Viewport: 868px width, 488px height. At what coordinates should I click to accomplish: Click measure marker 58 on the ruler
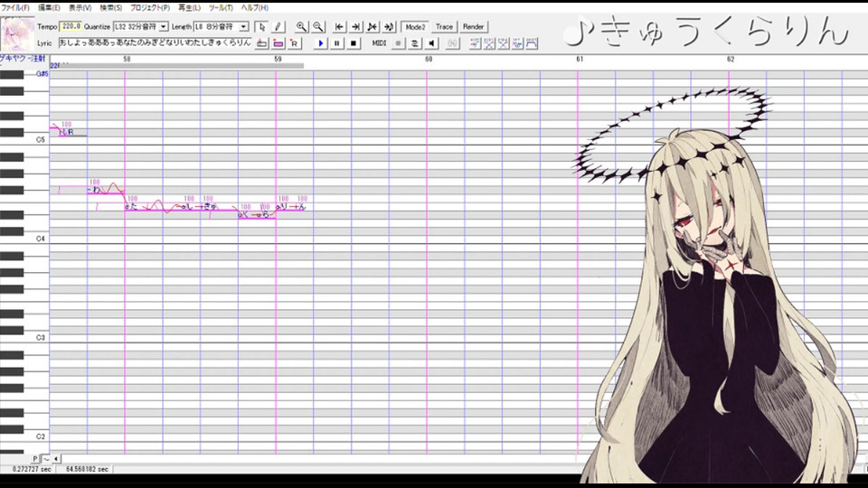coord(127,60)
